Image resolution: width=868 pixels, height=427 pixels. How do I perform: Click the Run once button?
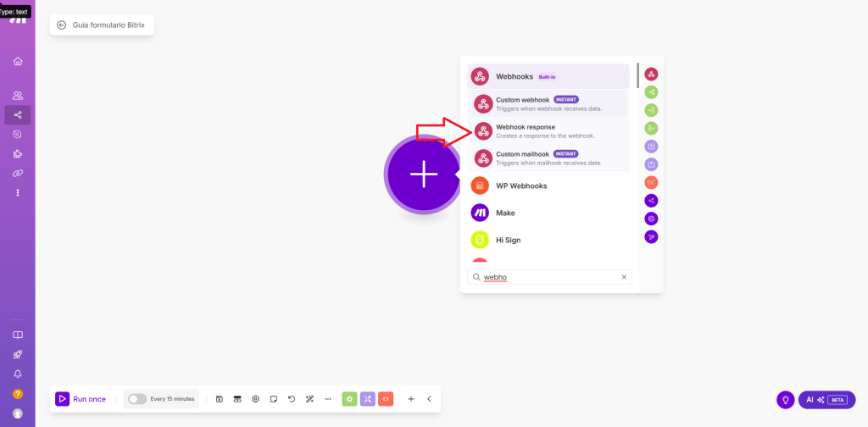click(x=81, y=399)
